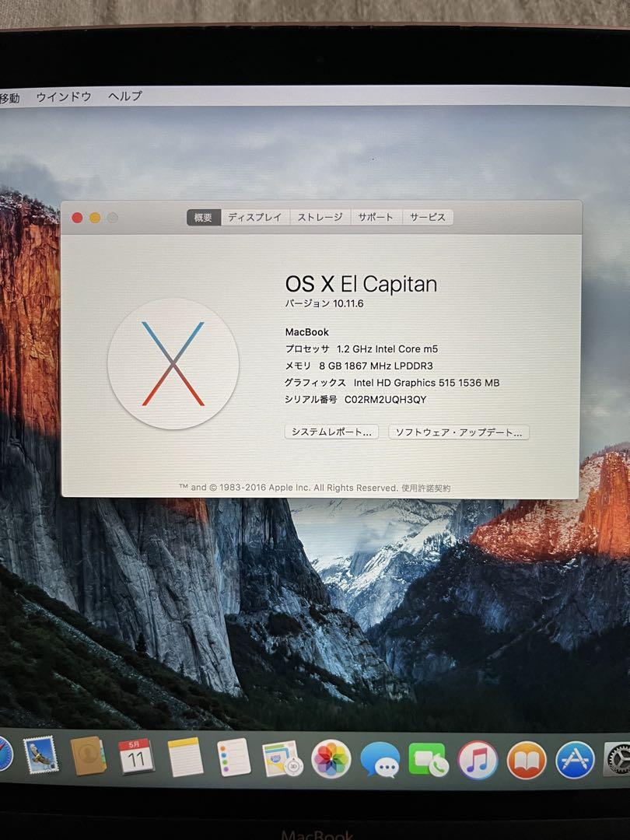Image resolution: width=630 pixels, height=840 pixels.
Task: Switch to the ディスプレイ tab
Action: [x=255, y=218]
